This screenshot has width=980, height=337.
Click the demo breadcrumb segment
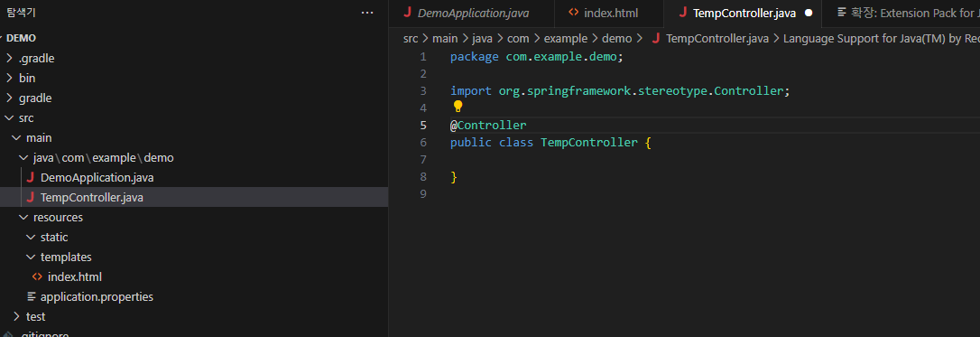pos(617,39)
